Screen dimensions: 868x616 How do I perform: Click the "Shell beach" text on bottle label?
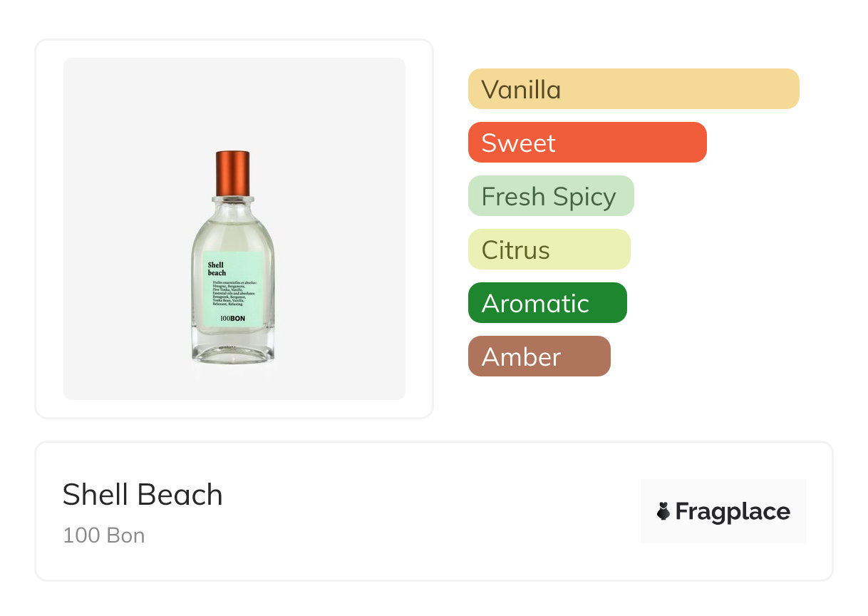point(217,269)
